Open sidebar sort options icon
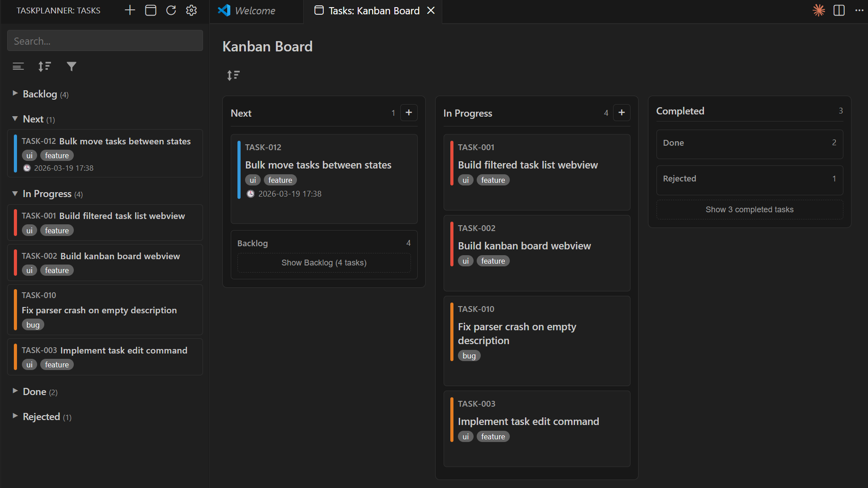Viewport: 868px width, 488px height. click(44, 67)
